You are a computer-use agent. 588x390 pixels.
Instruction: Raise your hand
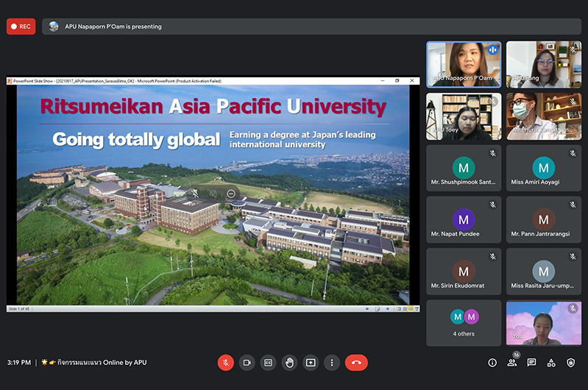click(x=289, y=363)
